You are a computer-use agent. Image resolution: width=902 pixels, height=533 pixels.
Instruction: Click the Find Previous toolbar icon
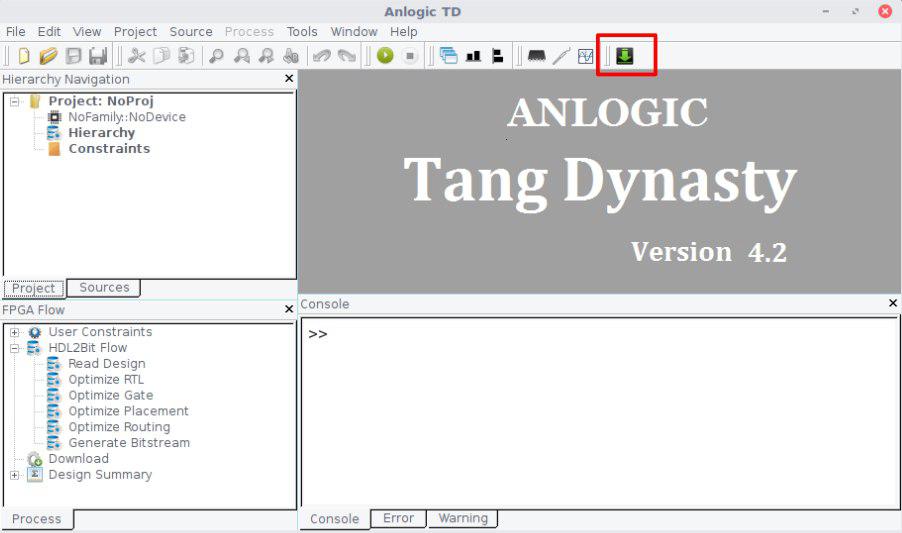[242, 56]
